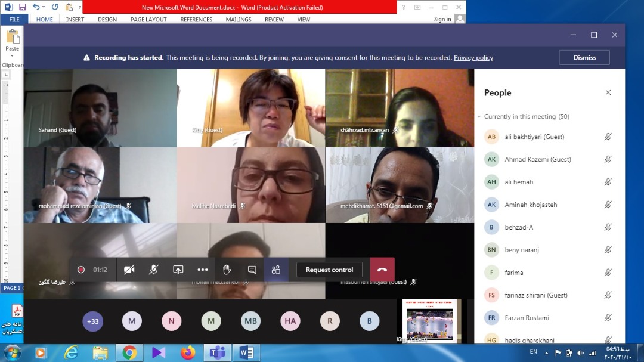Select the MB participant avatar

tap(250, 321)
